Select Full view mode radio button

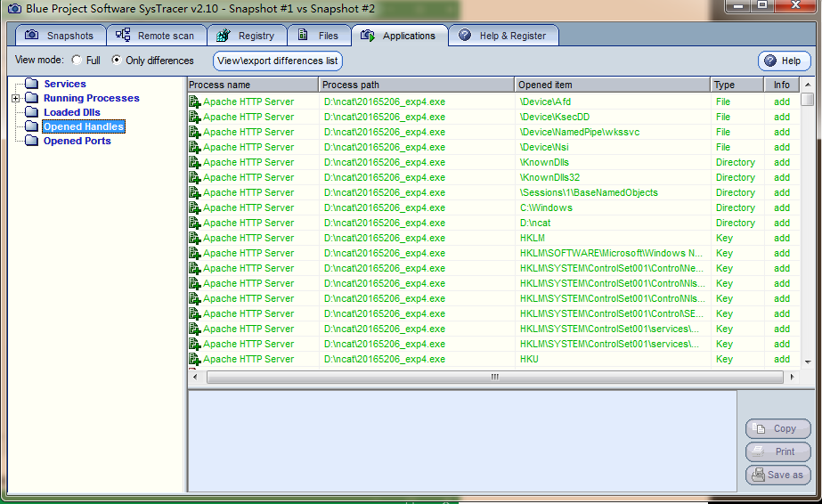77,61
